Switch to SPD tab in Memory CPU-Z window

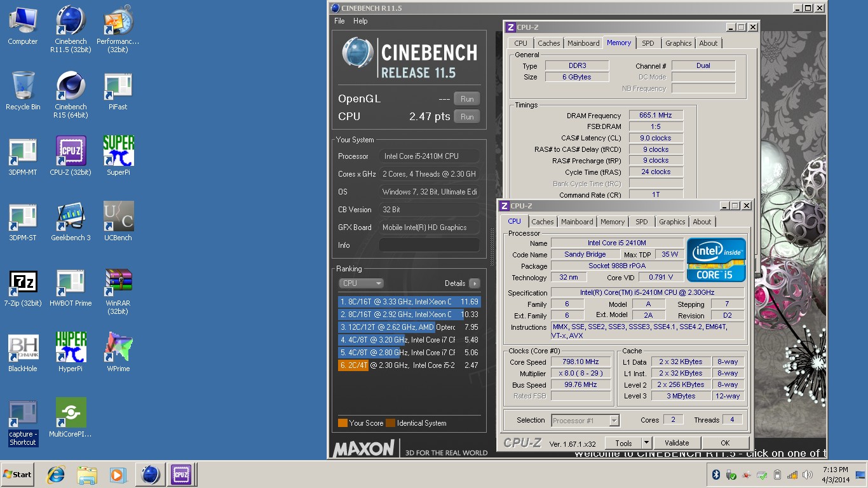point(648,43)
